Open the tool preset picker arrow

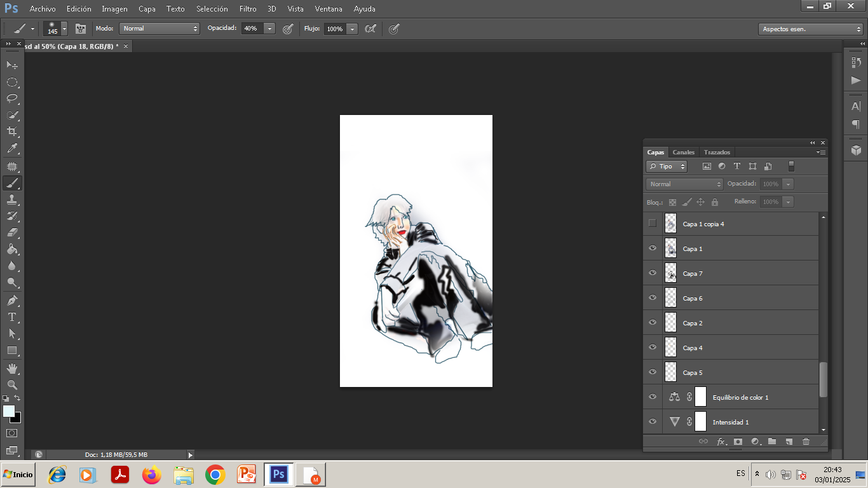coord(32,29)
